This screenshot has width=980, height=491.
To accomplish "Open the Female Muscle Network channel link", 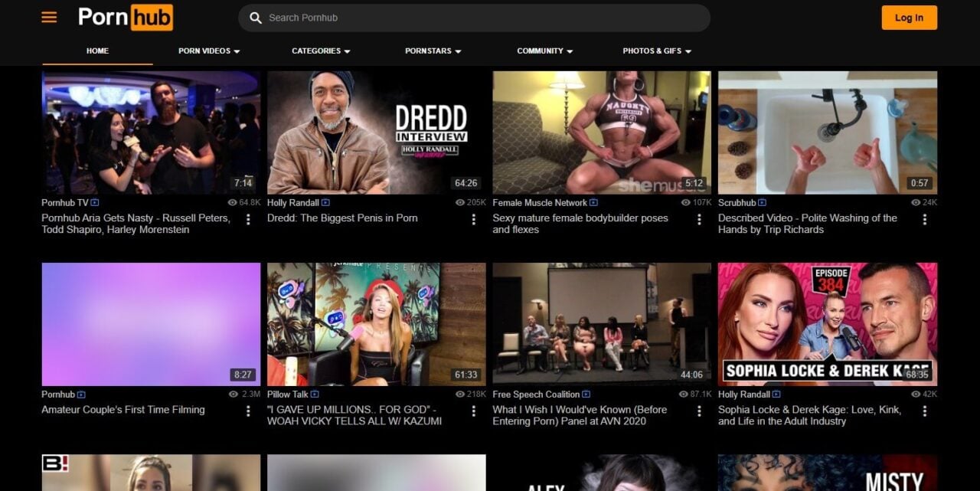I will (540, 203).
